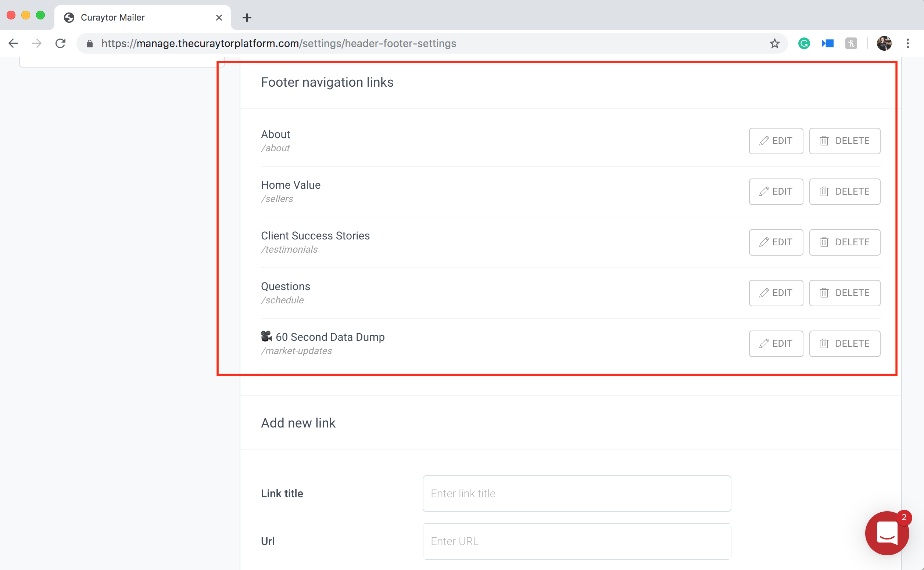Click the Link title field label

[x=282, y=494]
